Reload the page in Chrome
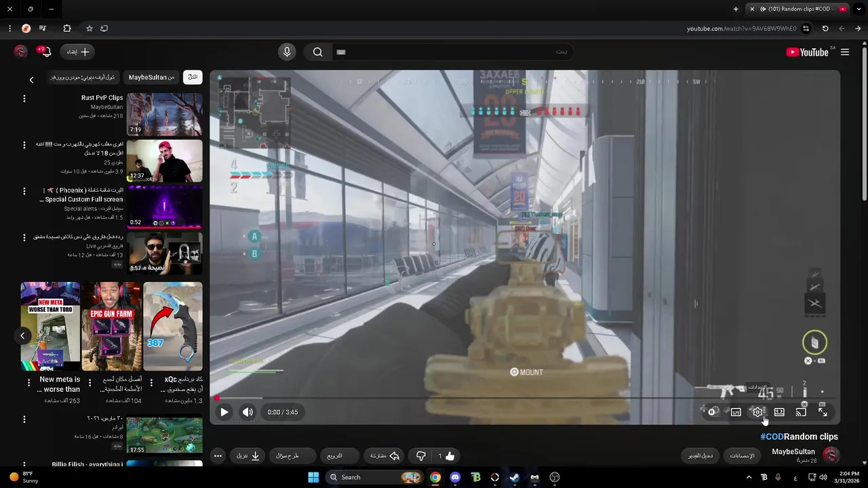 click(x=825, y=28)
